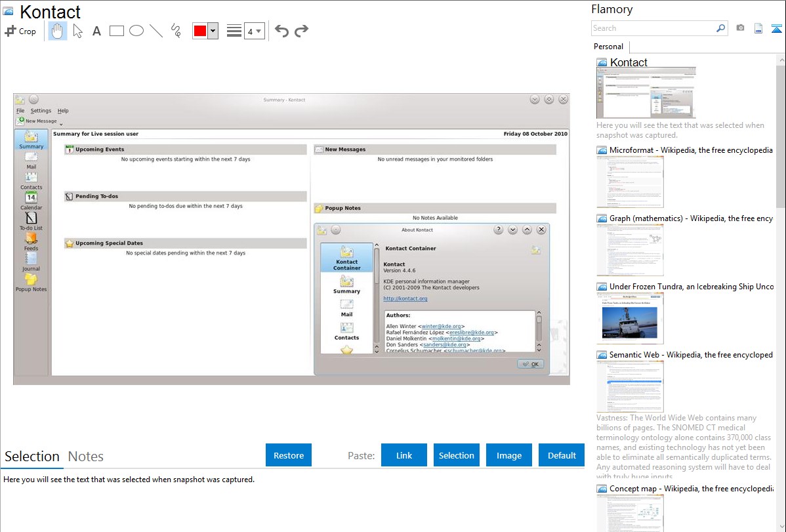Redo the last undone action

point(301,31)
